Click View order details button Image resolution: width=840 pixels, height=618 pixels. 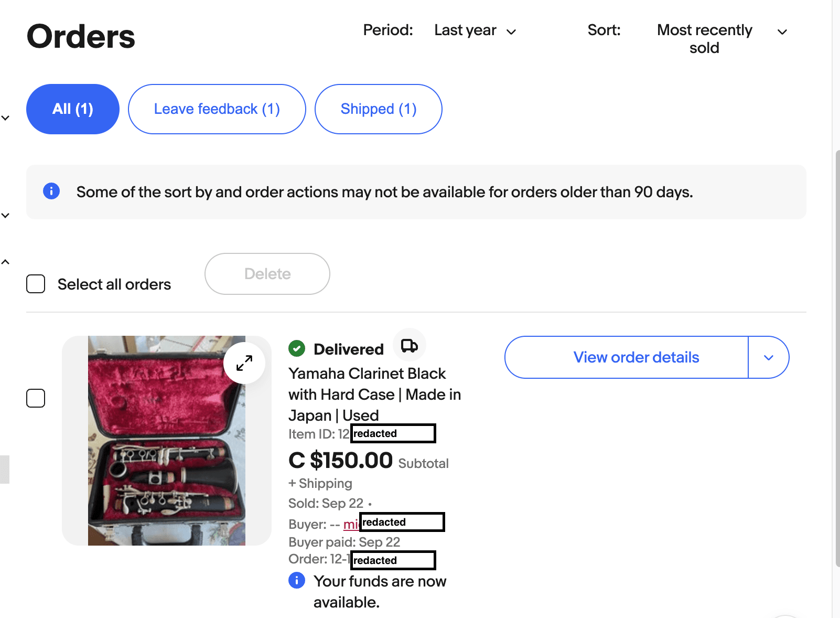point(627,357)
